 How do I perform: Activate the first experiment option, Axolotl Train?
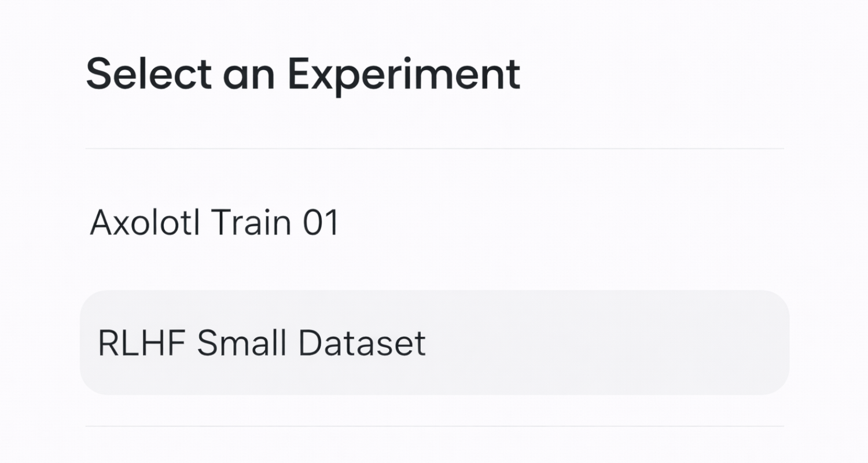[214, 223]
